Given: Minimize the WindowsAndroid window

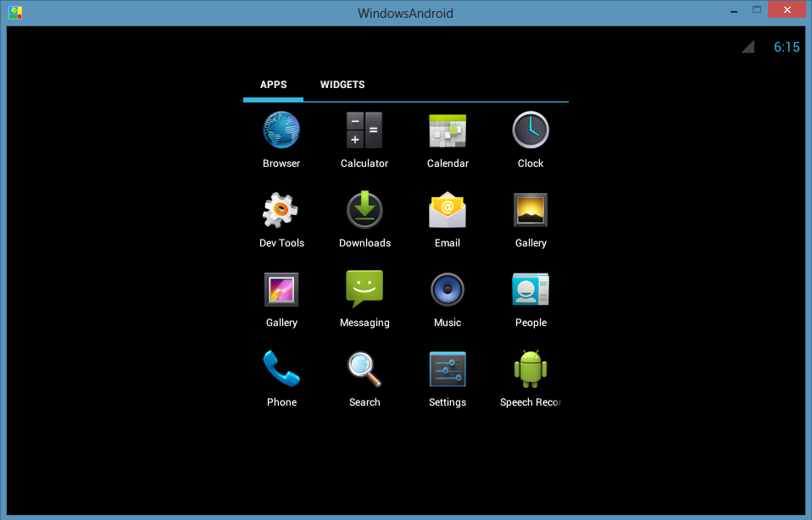Looking at the screenshot, I should [x=734, y=10].
